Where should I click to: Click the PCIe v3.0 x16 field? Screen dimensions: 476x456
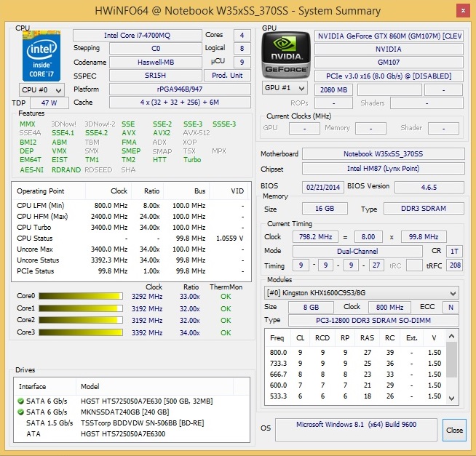pyautogui.click(x=389, y=76)
